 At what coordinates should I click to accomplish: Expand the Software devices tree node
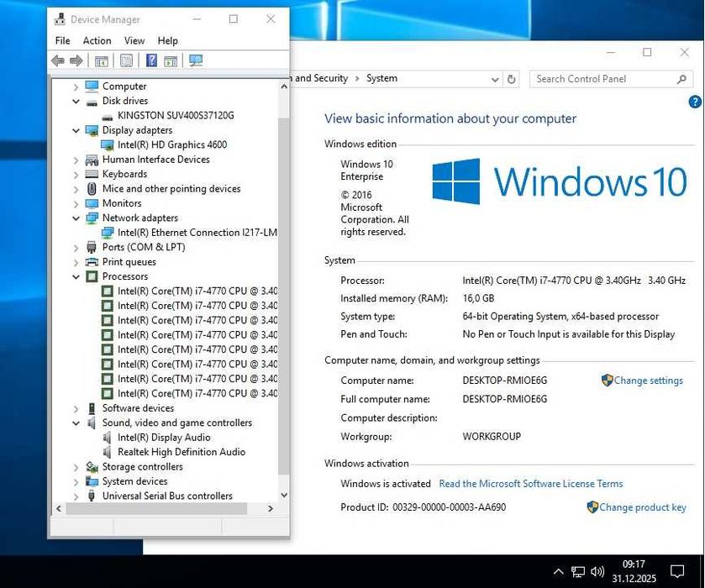click(76, 408)
